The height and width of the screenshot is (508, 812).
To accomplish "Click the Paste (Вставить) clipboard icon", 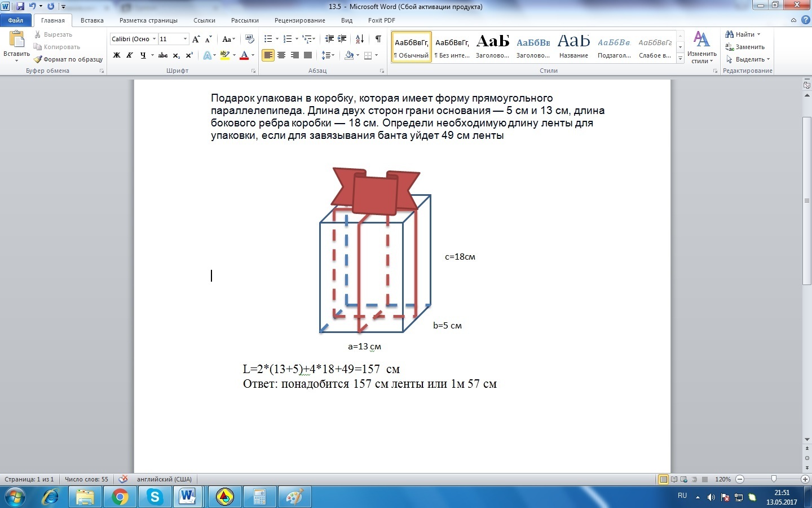I will 16,40.
